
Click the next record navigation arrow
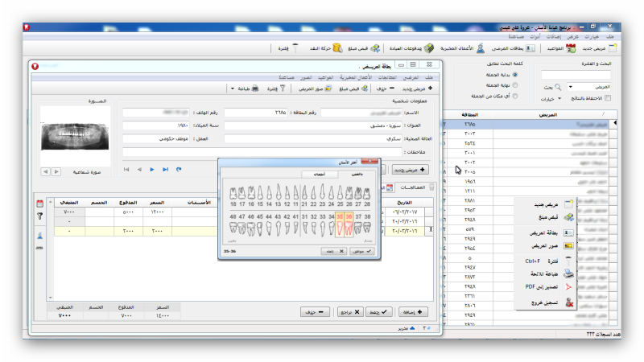(x=152, y=169)
